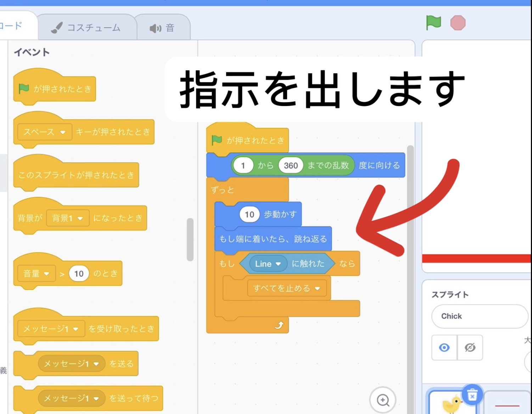This screenshot has width=532, height=414.
Task: Open the 背景1 backdrop dropdown
Action: 80,218
